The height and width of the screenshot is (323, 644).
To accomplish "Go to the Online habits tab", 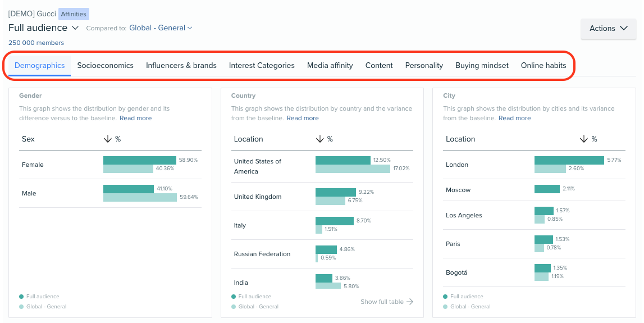I will [543, 65].
